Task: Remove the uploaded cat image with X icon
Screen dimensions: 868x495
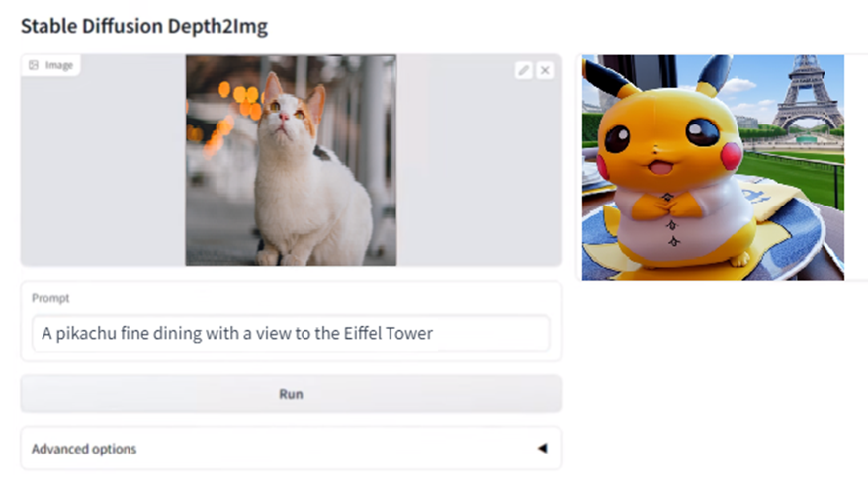Action: point(545,71)
